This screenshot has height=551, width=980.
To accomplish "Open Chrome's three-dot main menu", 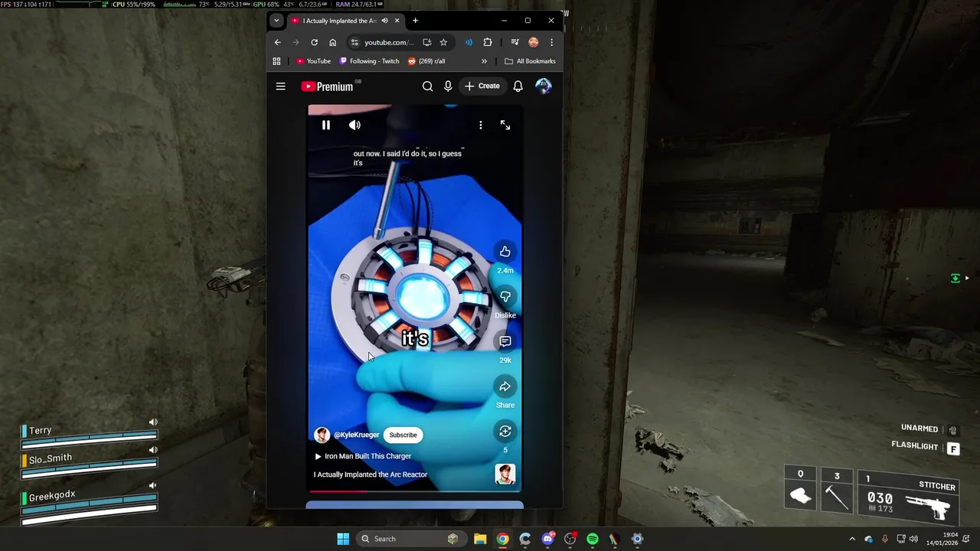I will pyautogui.click(x=551, y=42).
